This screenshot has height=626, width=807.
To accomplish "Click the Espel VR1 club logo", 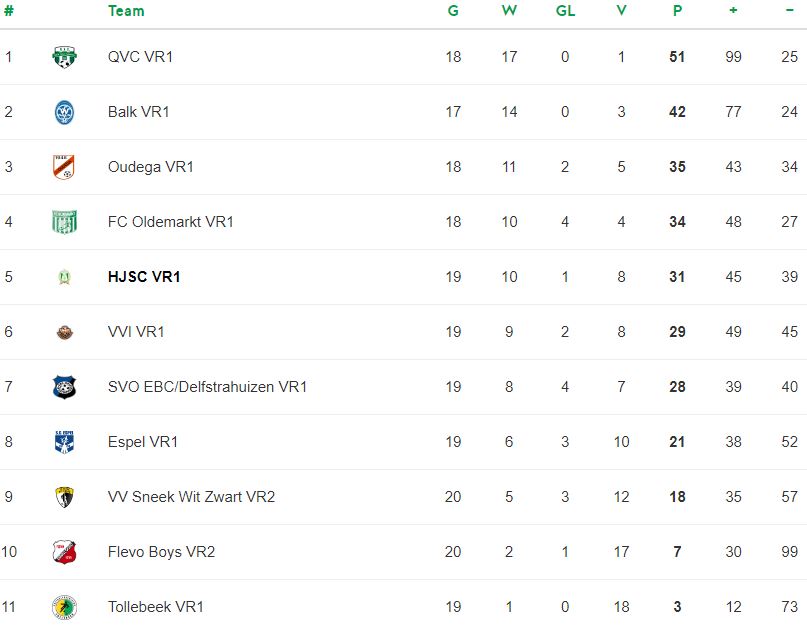I will [x=64, y=442].
